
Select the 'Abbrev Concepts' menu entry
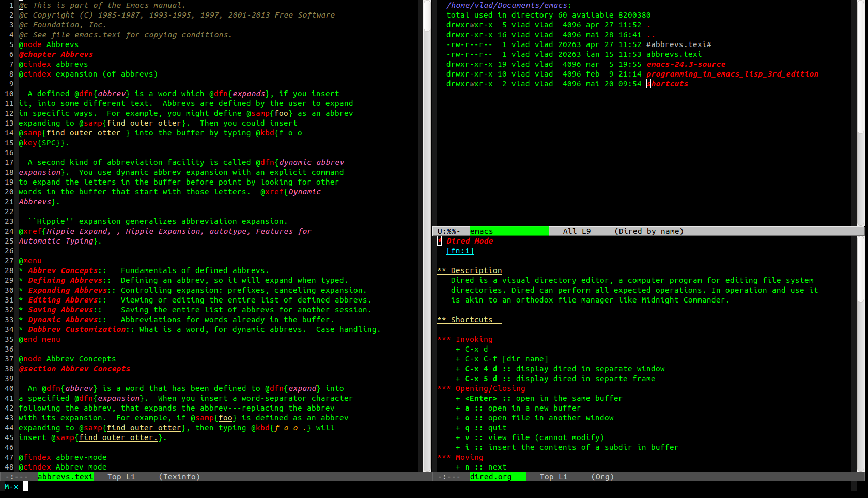point(63,270)
